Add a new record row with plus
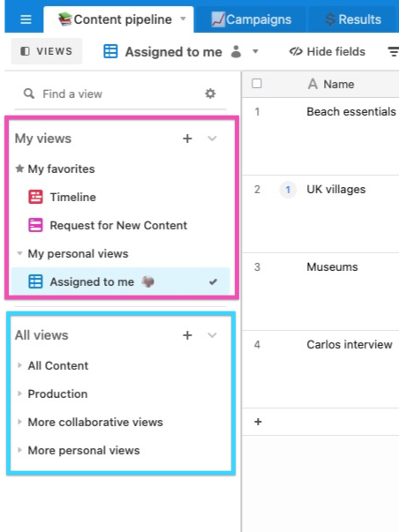This screenshot has height=532, width=399. 258,422
